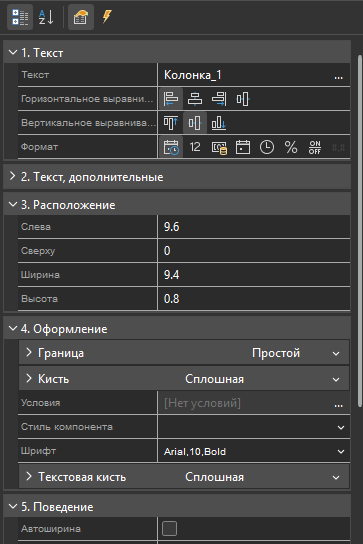Choose the custom format icon
The image size is (363, 544).
tap(338, 147)
